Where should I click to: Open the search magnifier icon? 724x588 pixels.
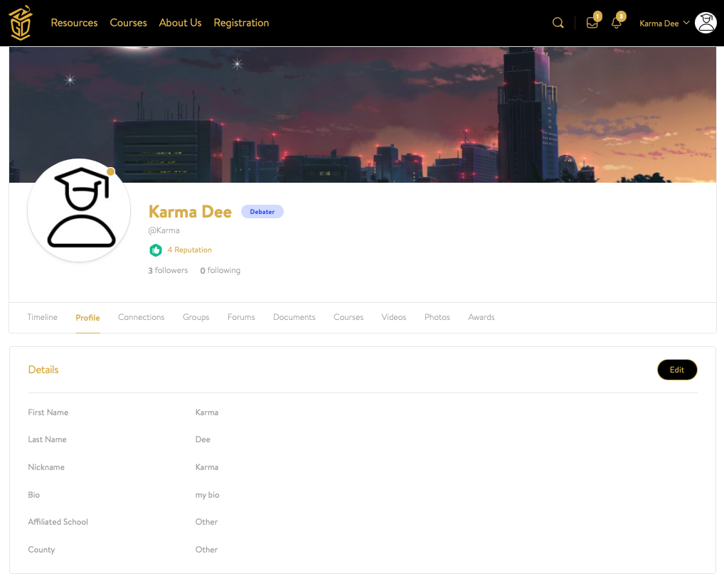558,23
